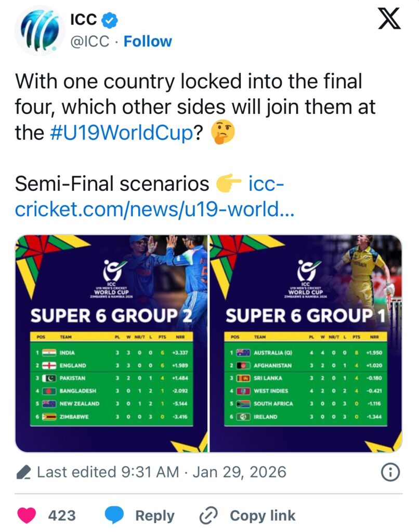Follow the ICC account

point(148,42)
